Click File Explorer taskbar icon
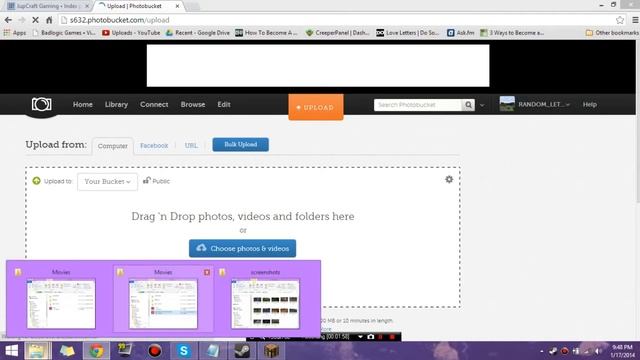The width and height of the screenshot is (640, 360). pos(37,351)
